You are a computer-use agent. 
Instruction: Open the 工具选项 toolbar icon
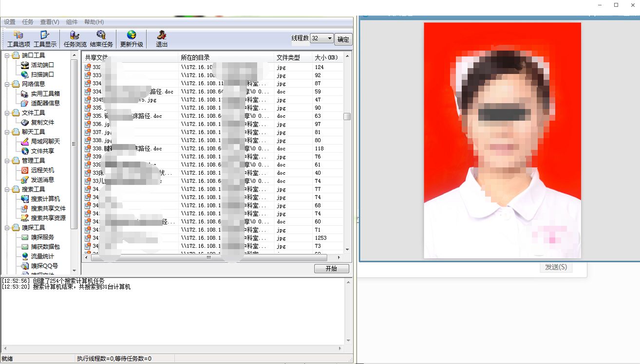(x=19, y=38)
